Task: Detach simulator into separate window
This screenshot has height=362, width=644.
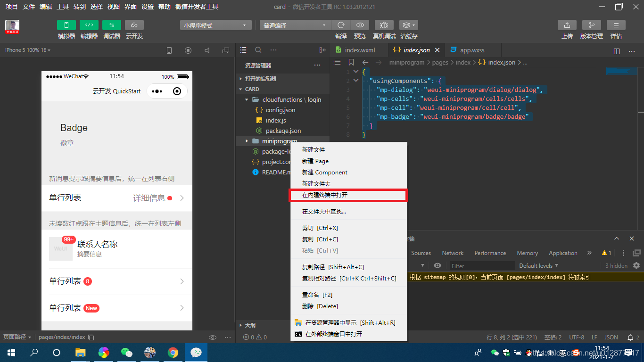Action: [226, 50]
